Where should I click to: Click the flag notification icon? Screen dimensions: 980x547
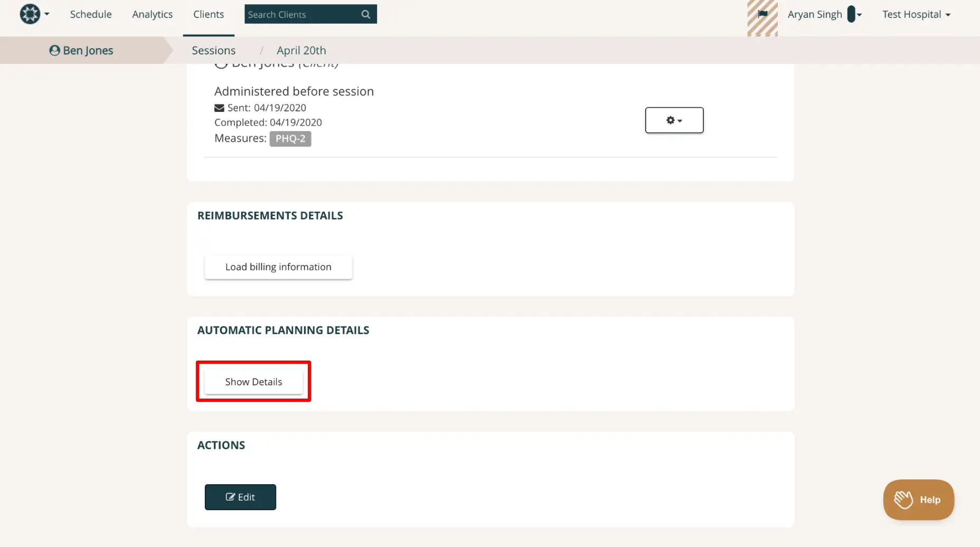[762, 14]
